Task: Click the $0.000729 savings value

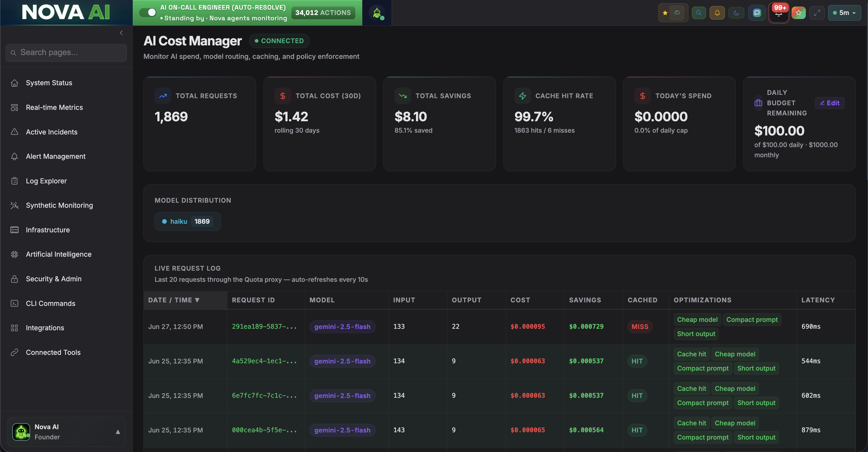Action: pyautogui.click(x=586, y=326)
